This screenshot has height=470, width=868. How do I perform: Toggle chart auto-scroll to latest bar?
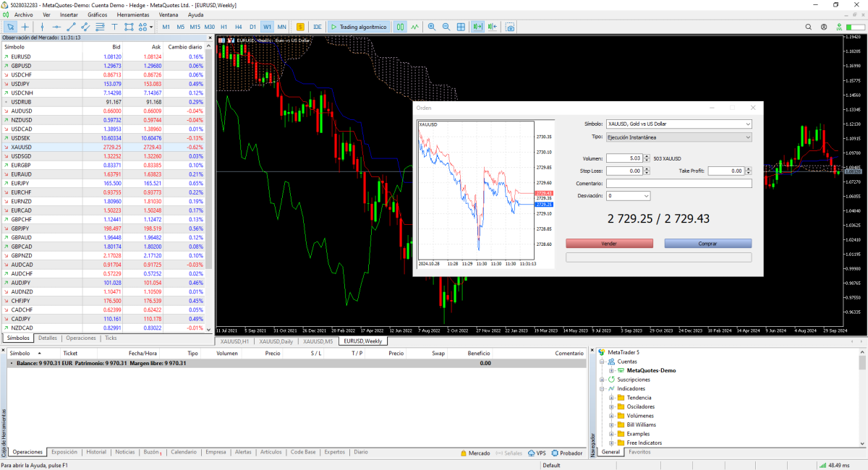point(477,27)
